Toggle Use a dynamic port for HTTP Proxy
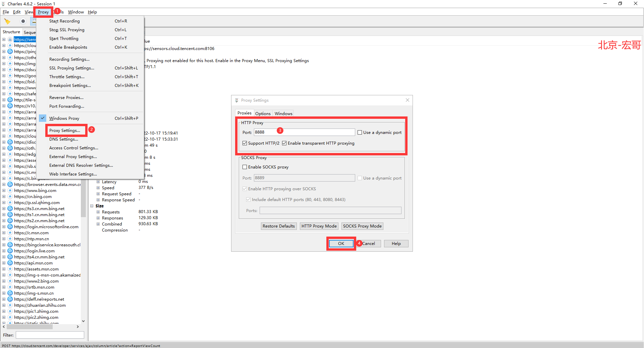Screen dimensions: 644x348 (360, 133)
